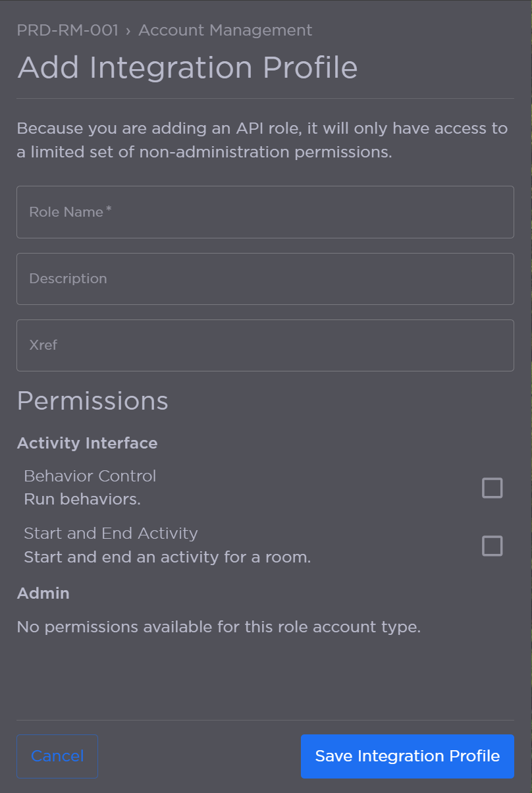Click the Add Integration Profile title
The height and width of the screenshot is (793, 532).
click(x=188, y=67)
